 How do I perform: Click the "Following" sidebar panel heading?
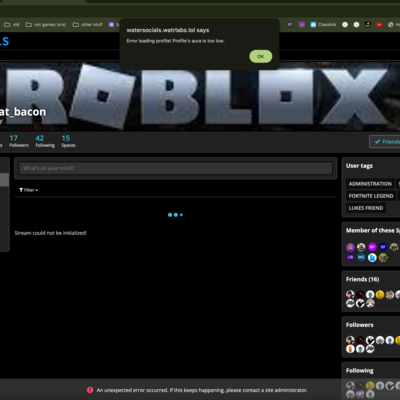[359, 371]
